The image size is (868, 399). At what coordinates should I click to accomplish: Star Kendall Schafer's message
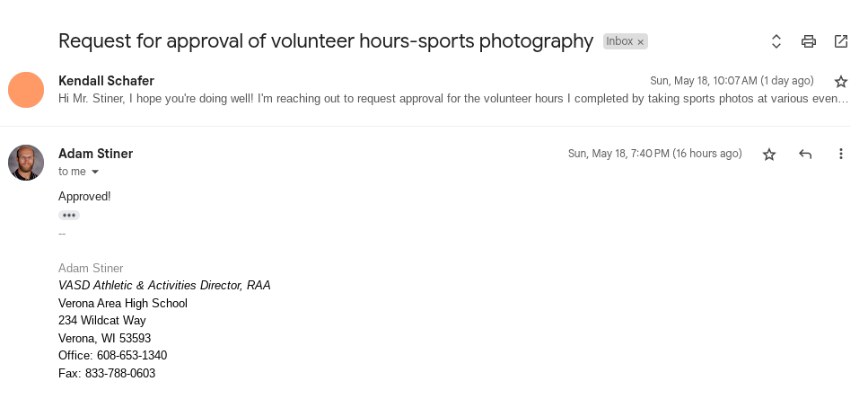coord(841,81)
